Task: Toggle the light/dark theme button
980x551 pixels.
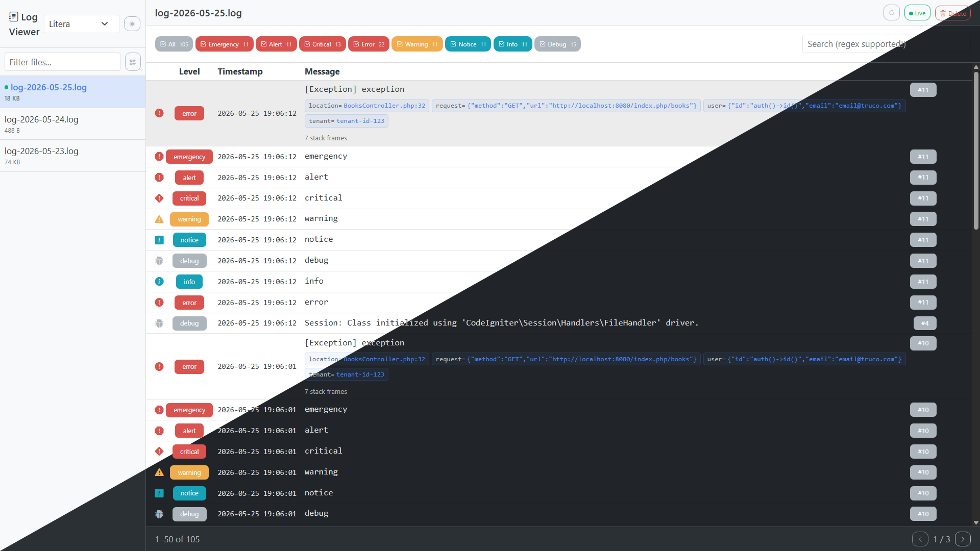Action: tap(132, 24)
